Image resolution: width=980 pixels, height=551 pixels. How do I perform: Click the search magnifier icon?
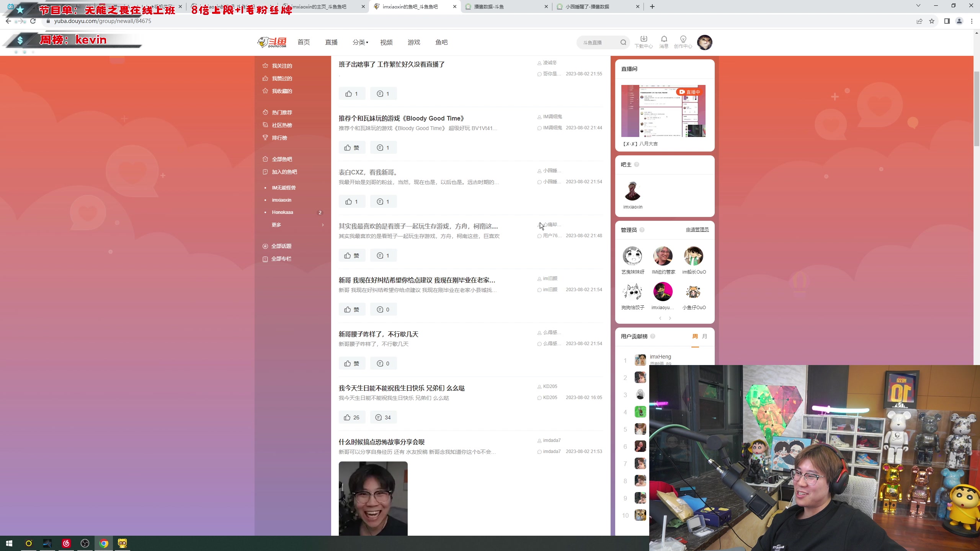click(623, 42)
